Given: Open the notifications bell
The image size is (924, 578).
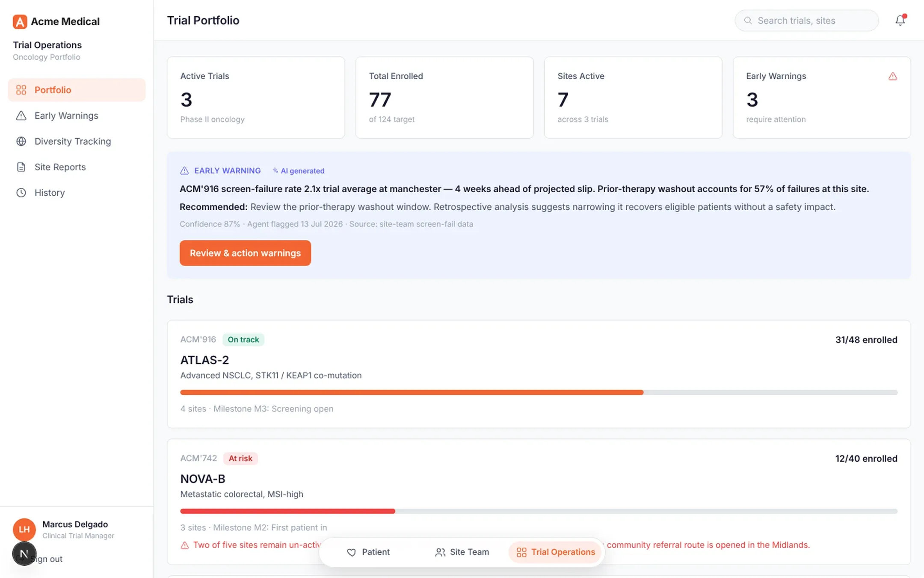Looking at the screenshot, I should tap(900, 20).
